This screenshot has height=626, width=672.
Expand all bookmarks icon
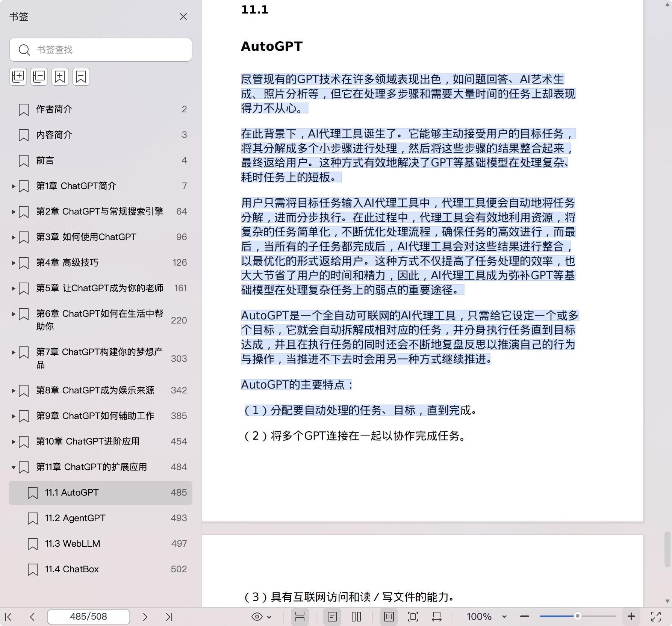pos(18,77)
